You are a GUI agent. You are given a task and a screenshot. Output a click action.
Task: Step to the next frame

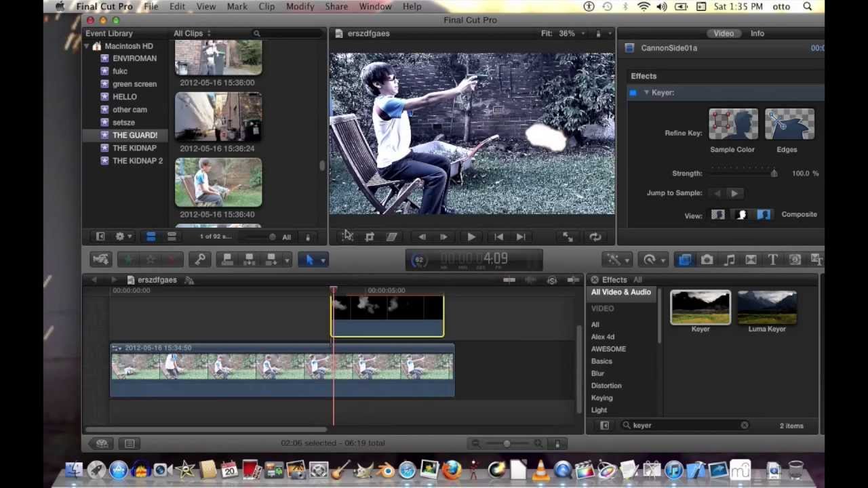coord(443,237)
